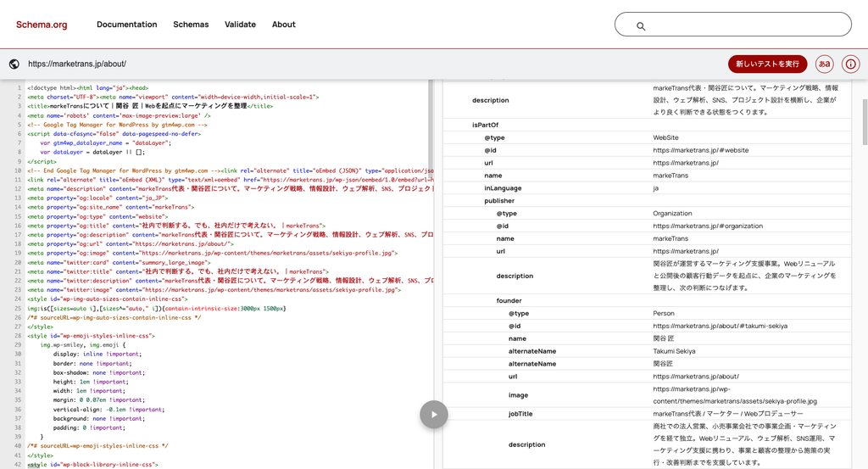Click the display: inline !important code line

97,354
